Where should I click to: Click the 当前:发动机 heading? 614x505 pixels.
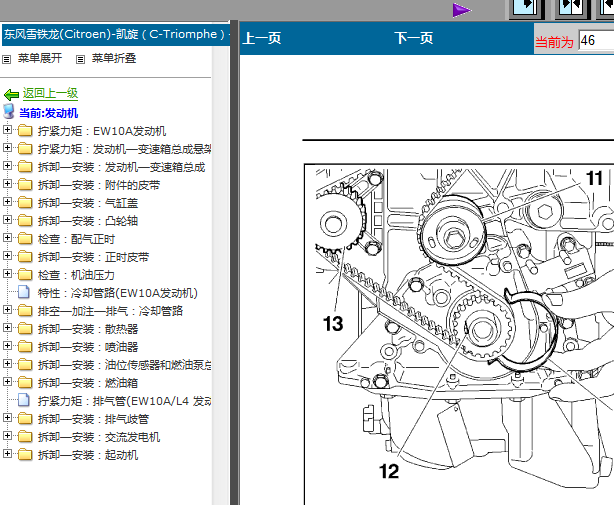coord(49,113)
